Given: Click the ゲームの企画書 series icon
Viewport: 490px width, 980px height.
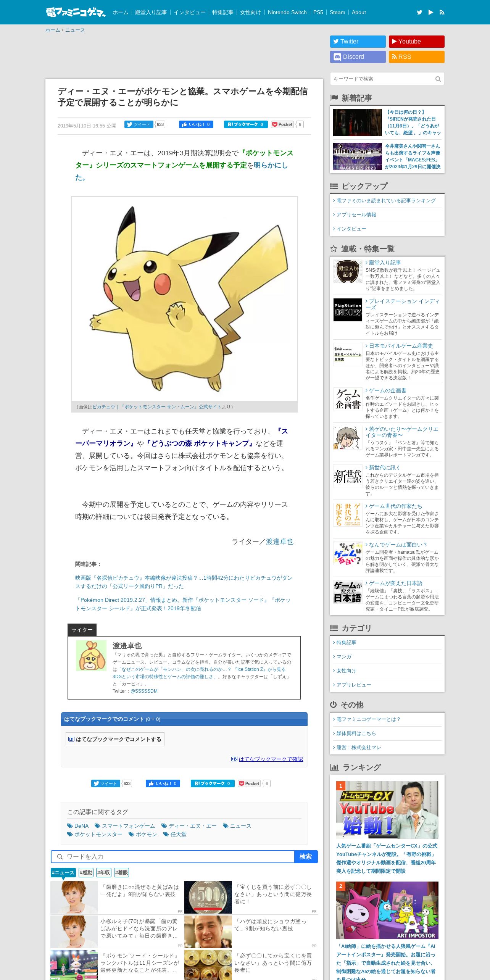Looking at the screenshot, I should tap(348, 399).
